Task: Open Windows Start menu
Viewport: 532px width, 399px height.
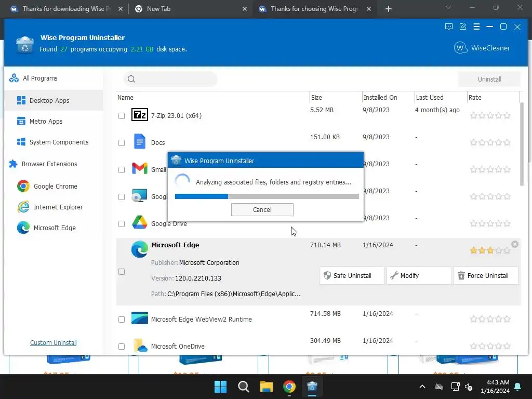Action: coord(220,387)
